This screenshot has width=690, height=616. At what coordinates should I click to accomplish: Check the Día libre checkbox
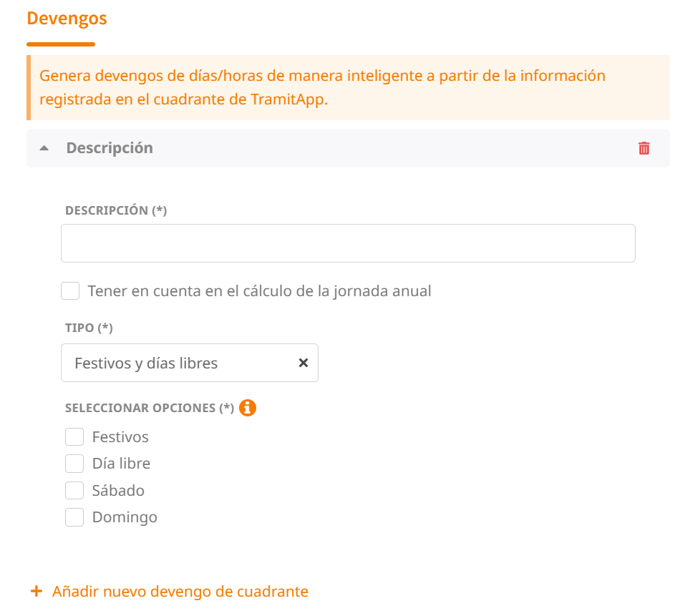tap(74, 464)
